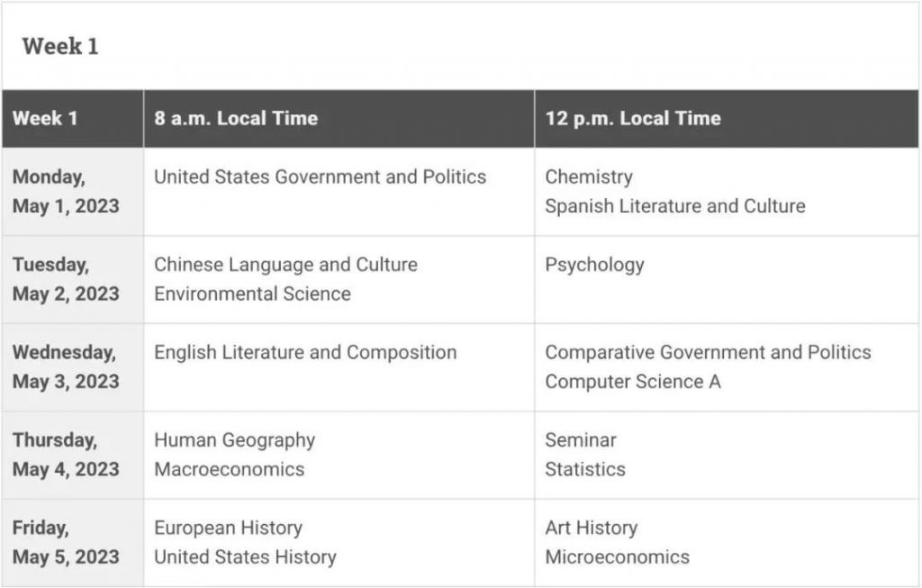Click the Human Geography entry
Screen dimensions: 922x588
coord(235,440)
